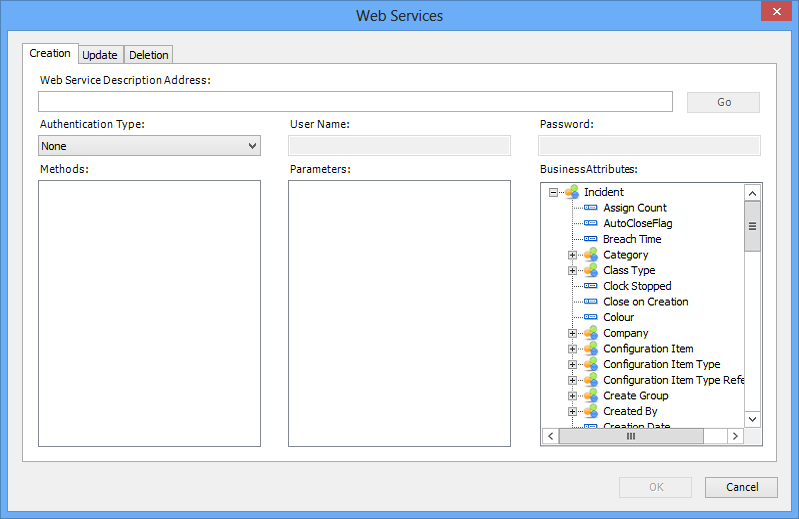Click the Company node icon
This screenshot has height=519, width=799.
591,333
